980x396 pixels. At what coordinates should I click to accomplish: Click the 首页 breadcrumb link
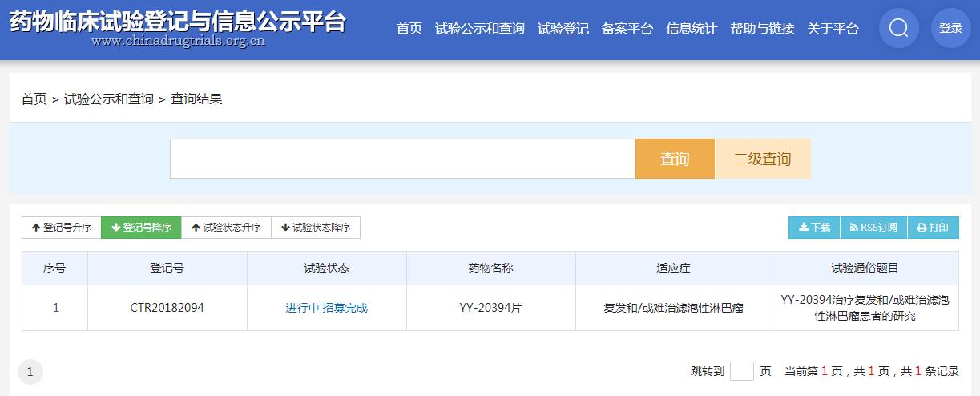(34, 99)
